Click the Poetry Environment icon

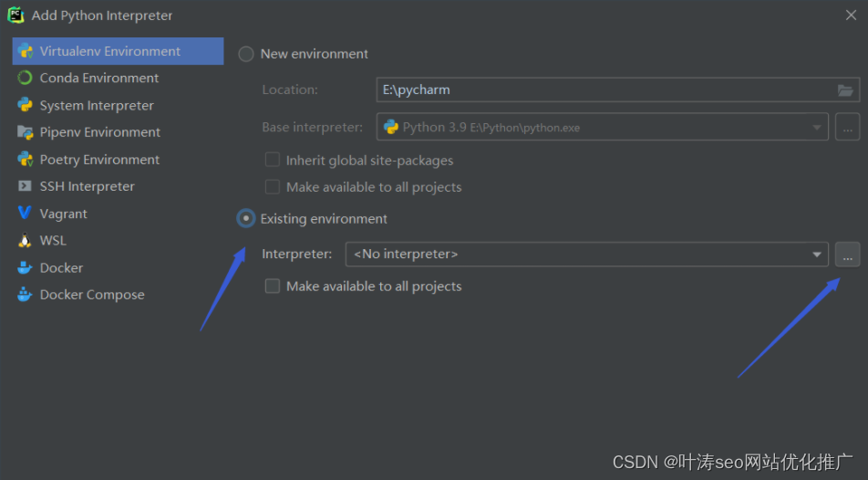pyautogui.click(x=25, y=160)
